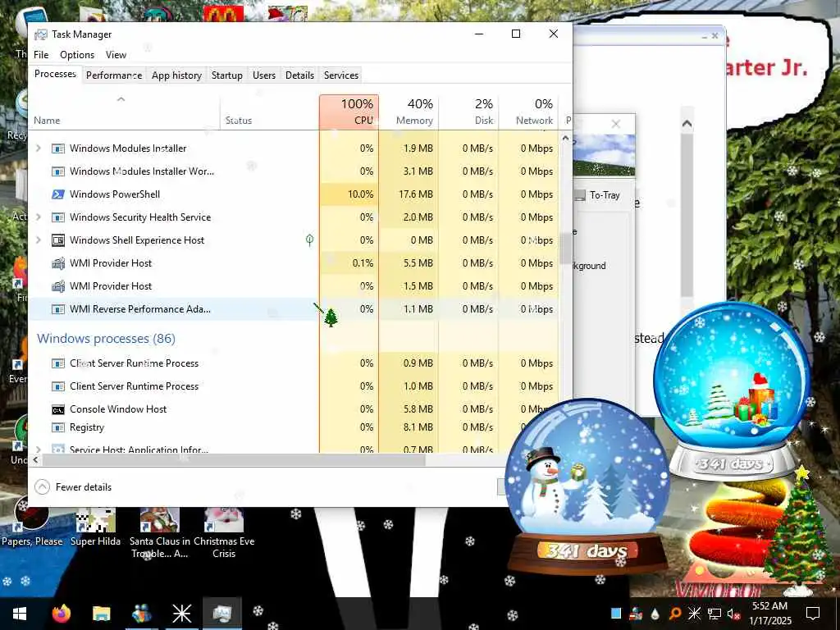840x630 pixels.
Task: Click the snowflake app taskbar icon
Action: tap(181, 614)
